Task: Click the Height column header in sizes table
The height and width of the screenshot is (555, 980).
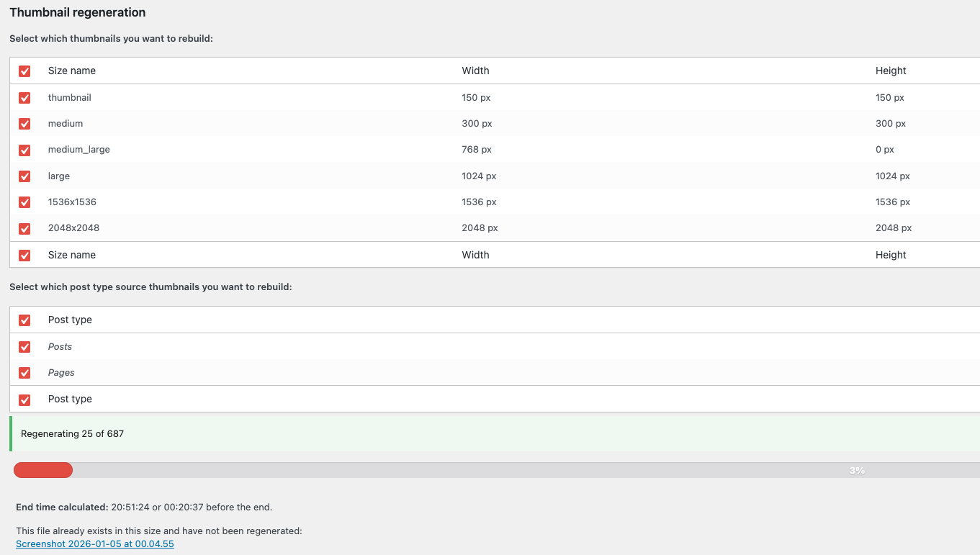Action: [891, 71]
